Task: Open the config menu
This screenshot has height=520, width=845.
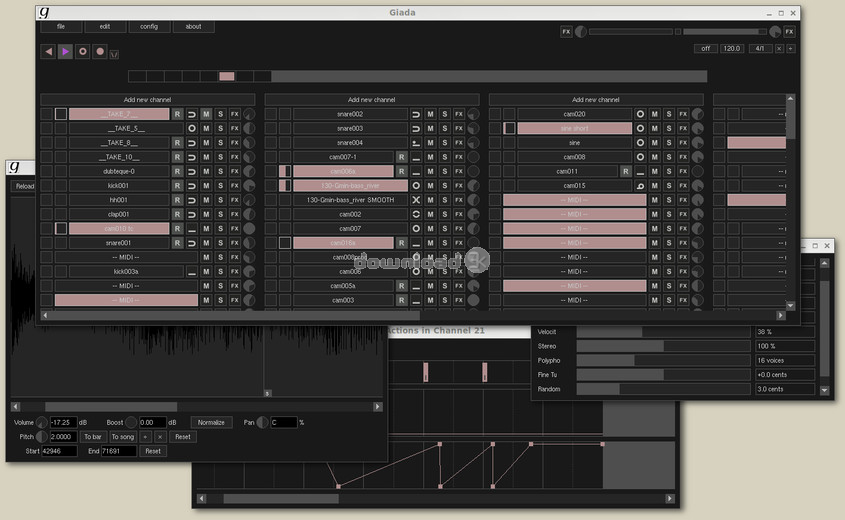Action: click(x=149, y=27)
